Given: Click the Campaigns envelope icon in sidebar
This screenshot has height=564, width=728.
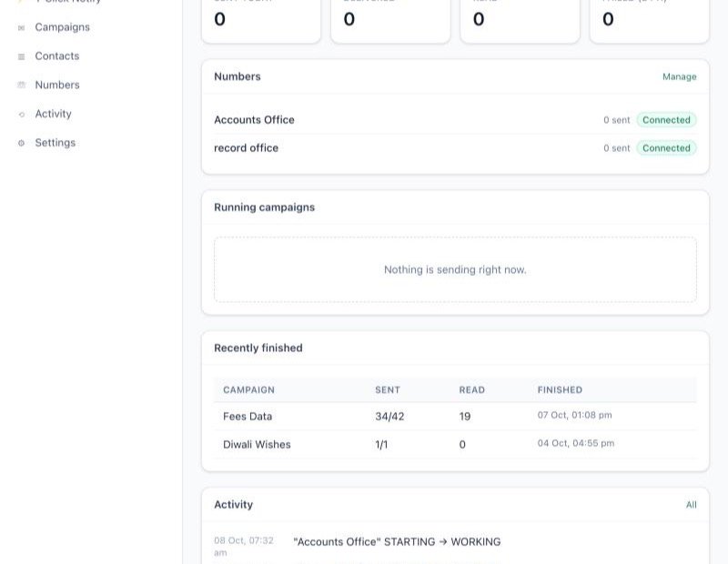Looking at the screenshot, I should click(21, 28).
